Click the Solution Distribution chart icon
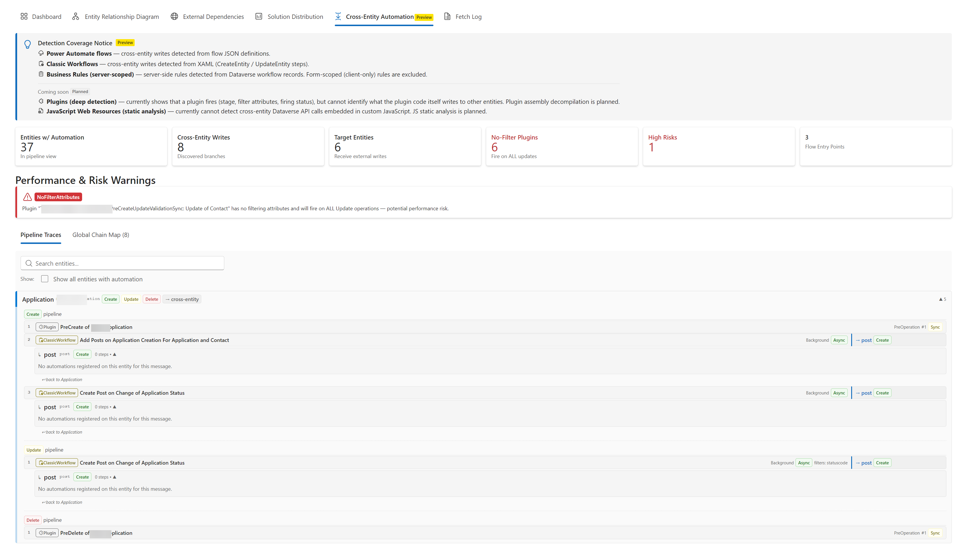Screen dimensions: 980x547 pos(259,16)
